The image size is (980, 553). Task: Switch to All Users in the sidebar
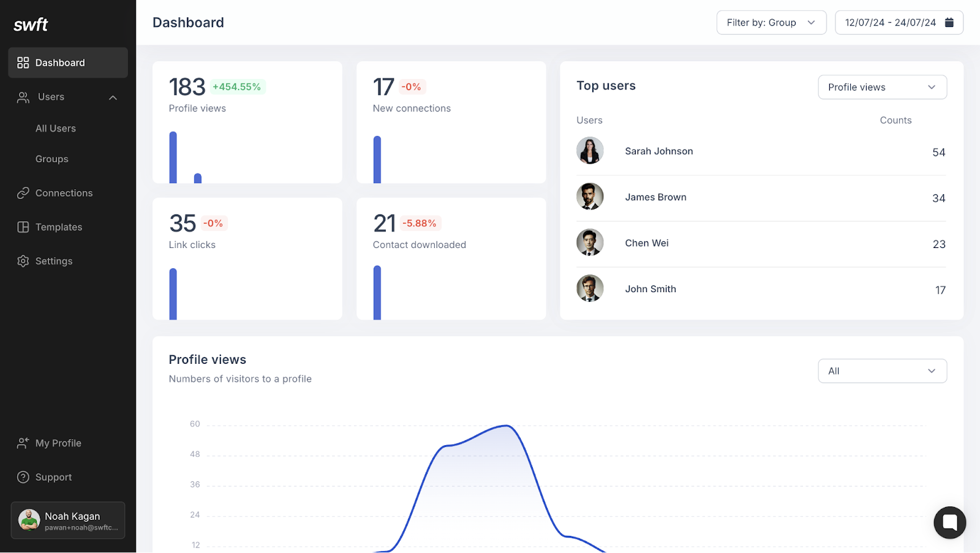click(x=56, y=128)
